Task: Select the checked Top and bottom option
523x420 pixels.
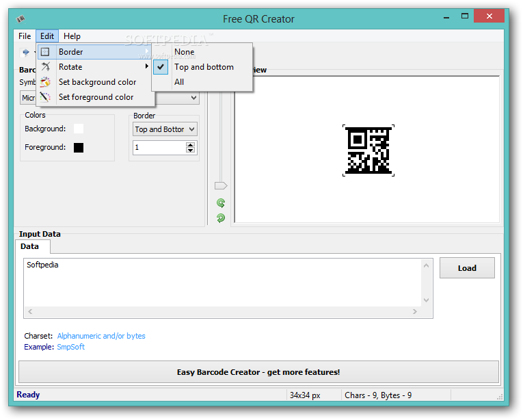Action: pos(204,67)
